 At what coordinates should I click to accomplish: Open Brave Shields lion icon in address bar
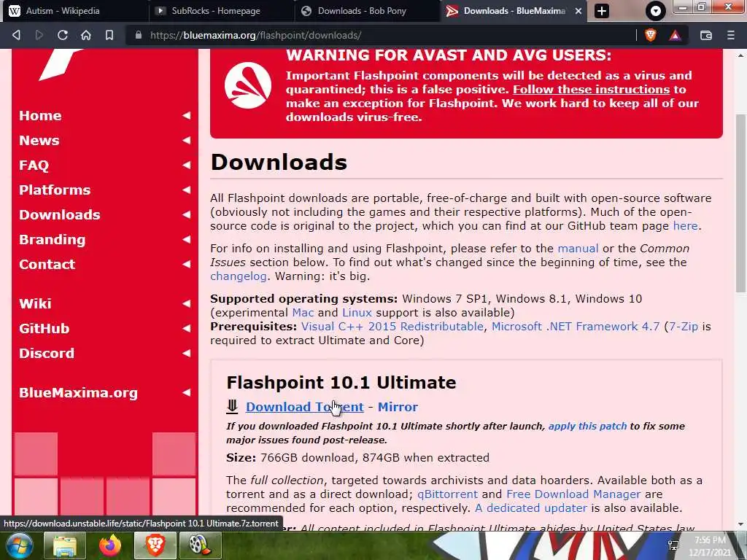(x=651, y=35)
